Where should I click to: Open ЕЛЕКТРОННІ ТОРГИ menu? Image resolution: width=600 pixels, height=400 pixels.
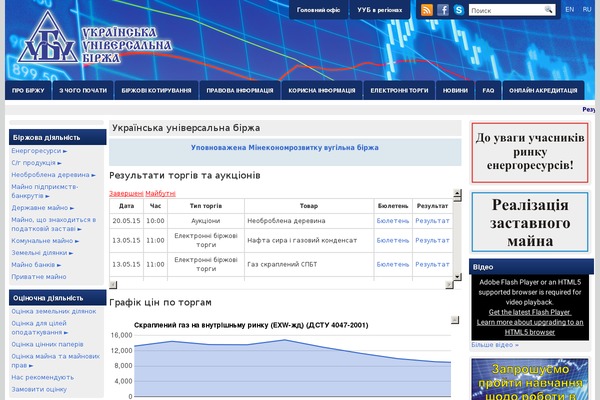coord(399,90)
